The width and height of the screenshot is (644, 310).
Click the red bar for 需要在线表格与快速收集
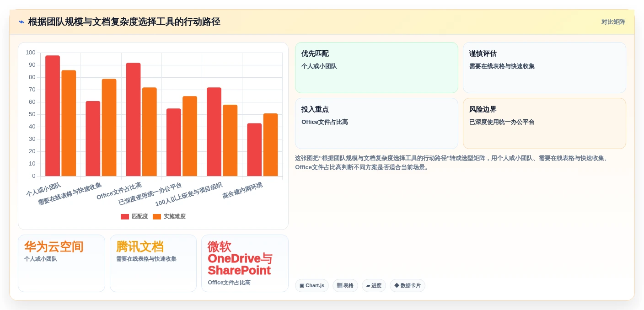[93, 139]
